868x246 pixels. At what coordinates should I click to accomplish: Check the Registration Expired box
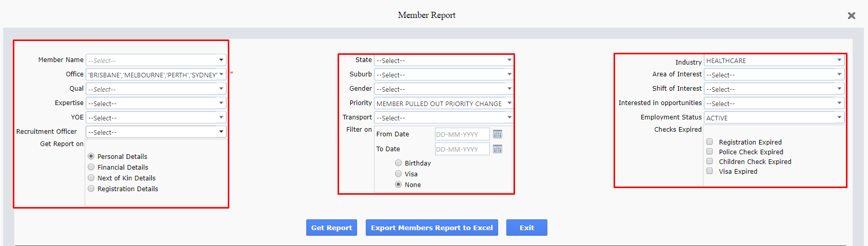pos(709,142)
